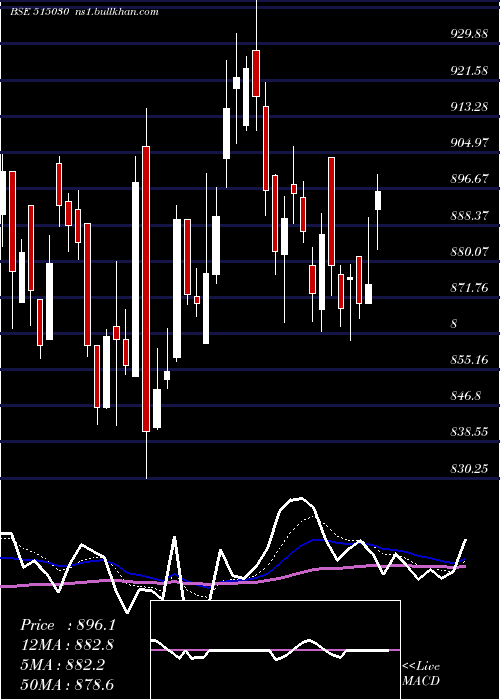Image resolution: width=500 pixels, height=700 pixels.
Task: Click the 50MA : 878.6 readout
Action: tap(67, 684)
